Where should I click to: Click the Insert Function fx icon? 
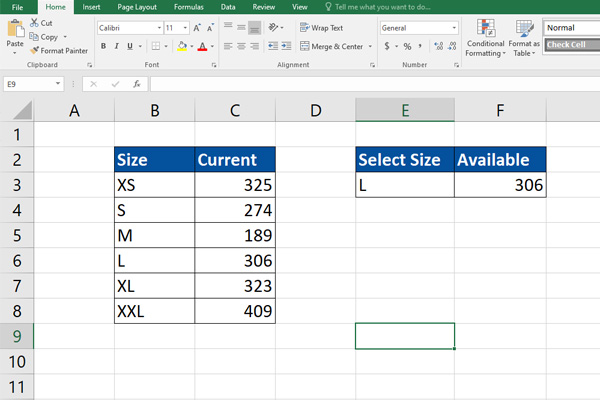(x=137, y=85)
